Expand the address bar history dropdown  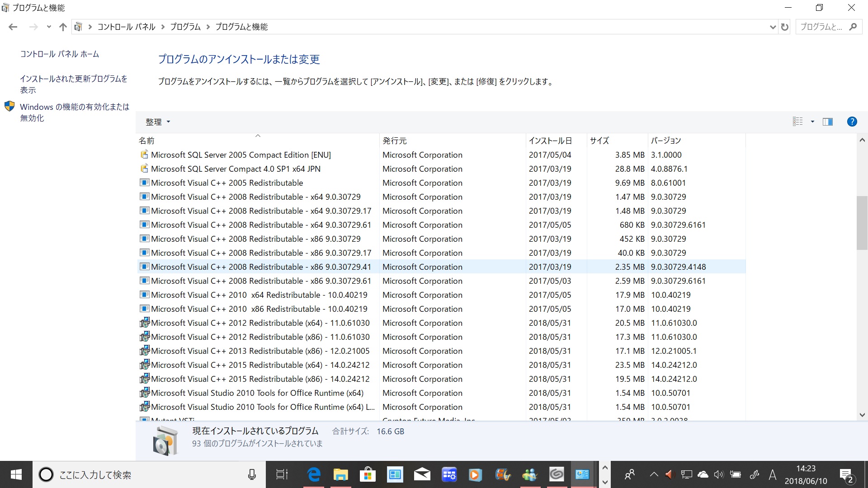tap(773, 27)
